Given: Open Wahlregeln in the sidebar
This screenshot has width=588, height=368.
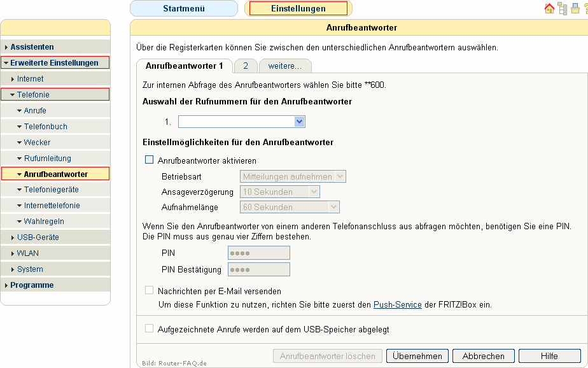Looking at the screenshot, I should tap(55, 222).
